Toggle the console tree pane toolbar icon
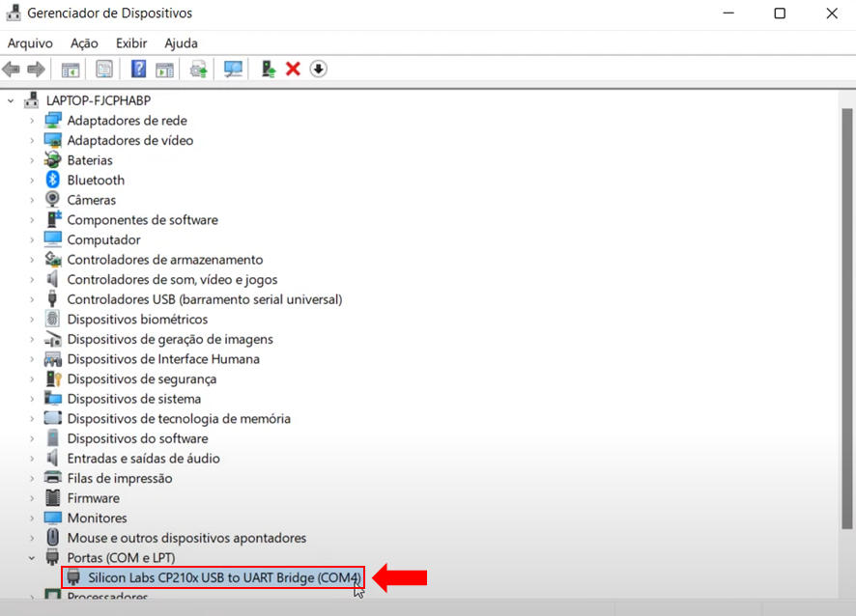 [x=70, y=70]
